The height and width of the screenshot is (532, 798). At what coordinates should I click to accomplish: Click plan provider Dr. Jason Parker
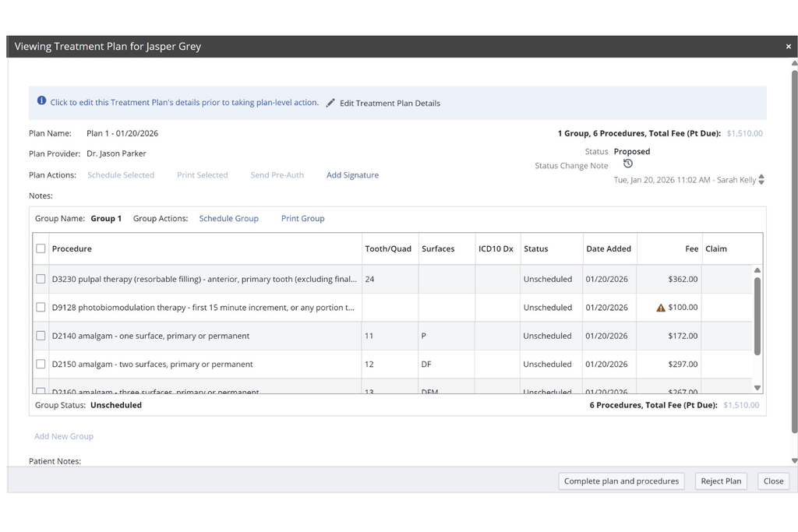116,153
